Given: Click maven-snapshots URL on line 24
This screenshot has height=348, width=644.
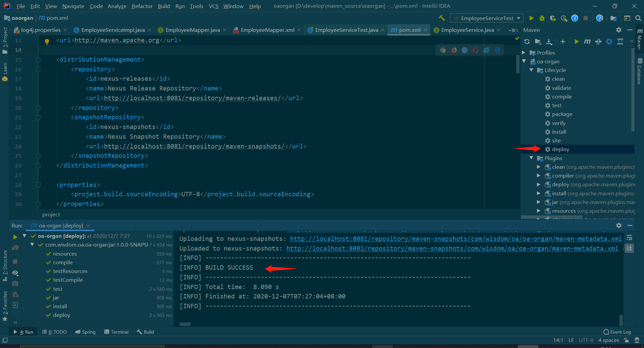Looking at the screenshot, I should [194, 146].
